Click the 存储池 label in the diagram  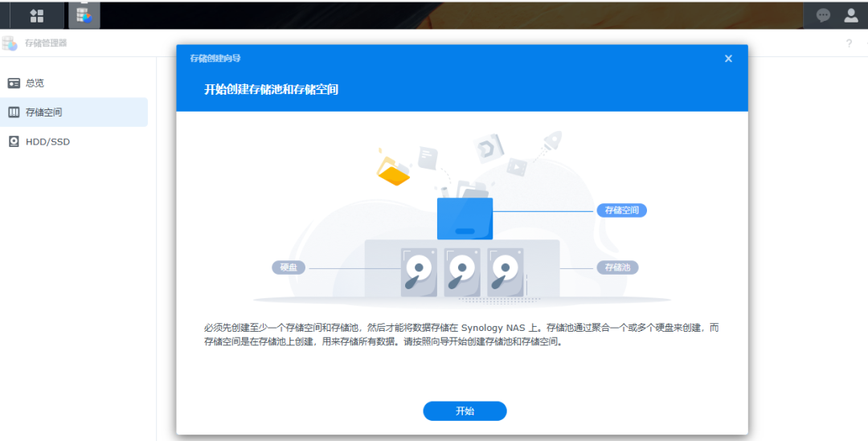[616, 267]
